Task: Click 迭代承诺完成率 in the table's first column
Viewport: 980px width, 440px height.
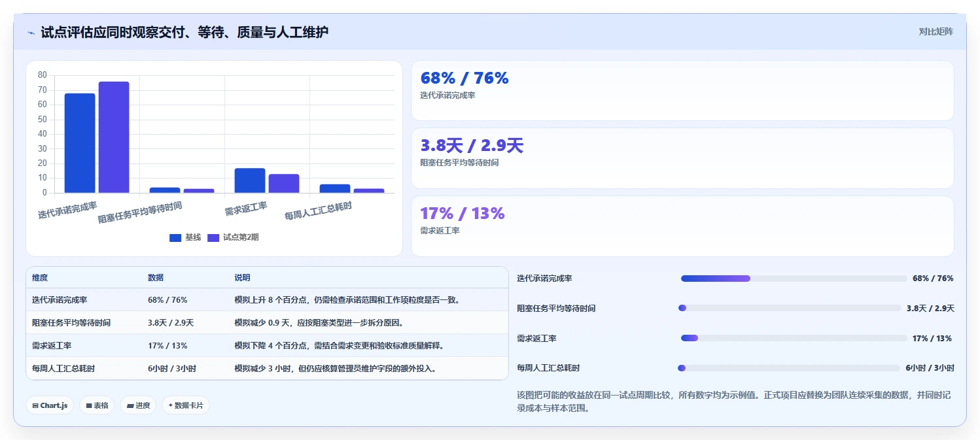Action: click(x=60, y=300)
